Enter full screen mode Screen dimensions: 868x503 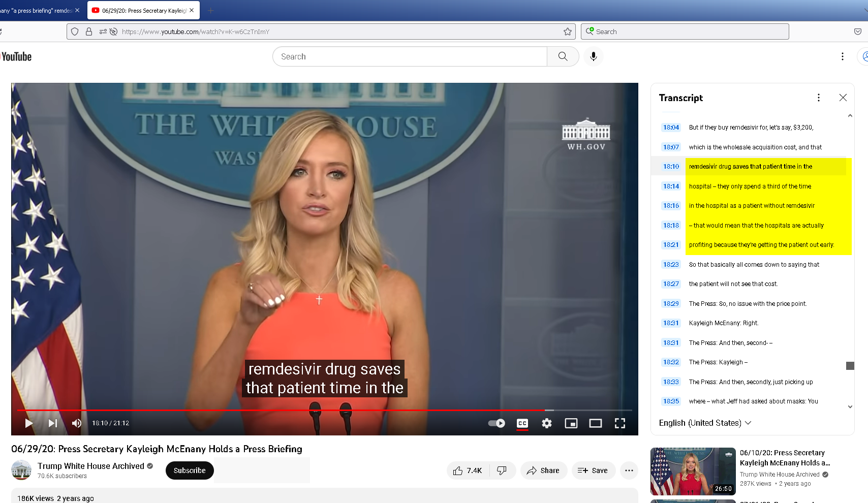point(620,423)
